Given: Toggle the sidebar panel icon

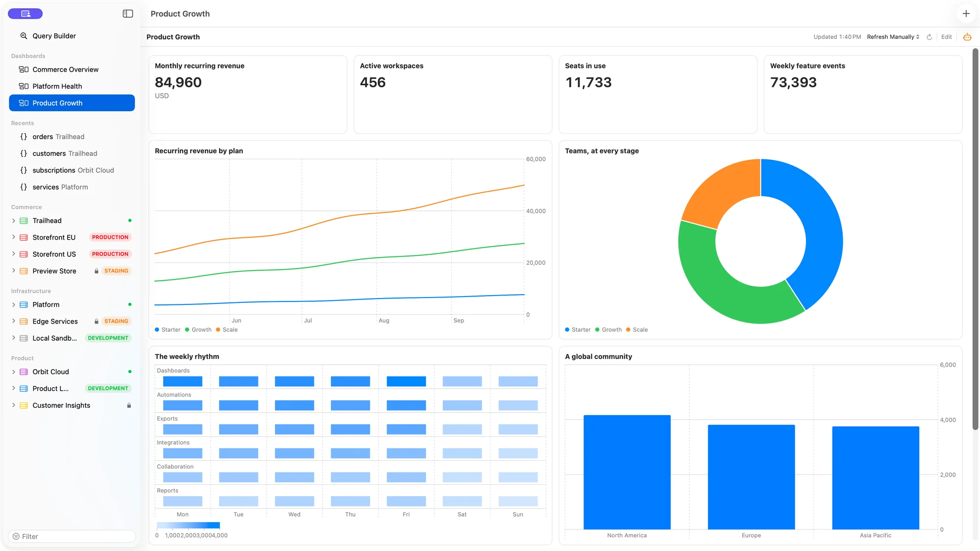Looking at the screenshot, I should pyautogui.click(x=128, y=14).
